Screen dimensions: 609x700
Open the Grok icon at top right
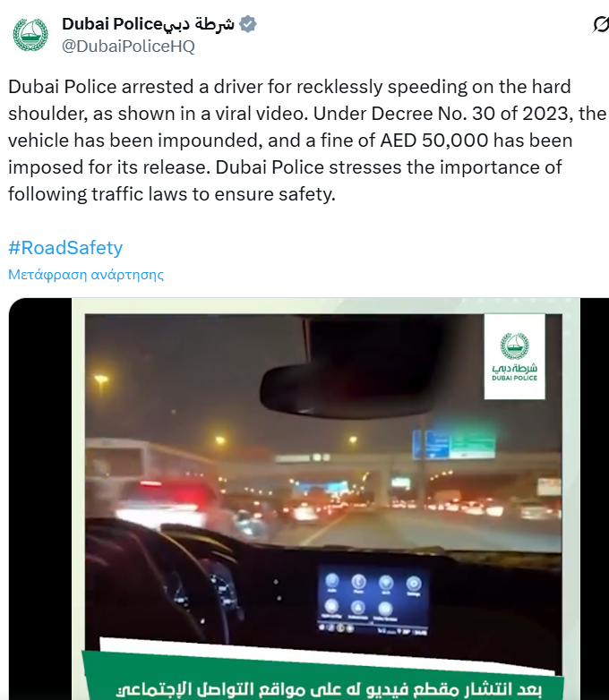tap(601, 24)
